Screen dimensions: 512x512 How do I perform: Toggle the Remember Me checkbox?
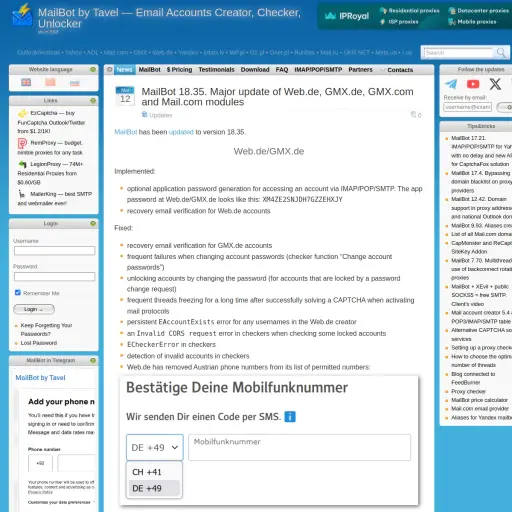tap(18, 293)
